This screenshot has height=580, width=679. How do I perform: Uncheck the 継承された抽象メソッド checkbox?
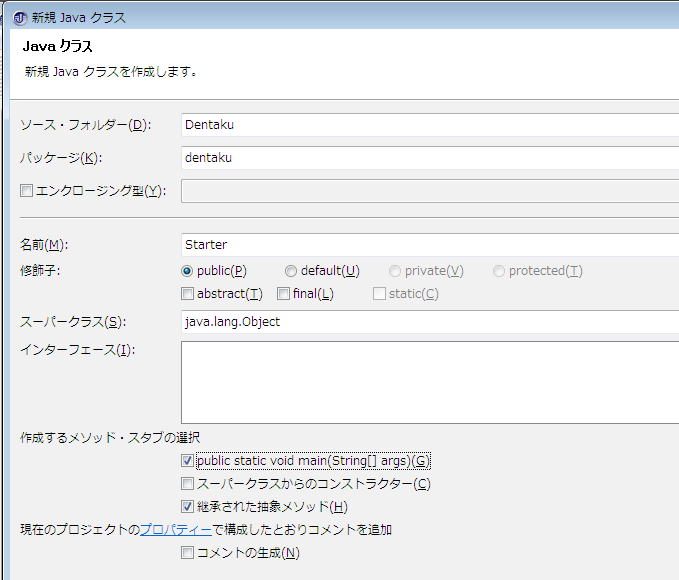187,507
